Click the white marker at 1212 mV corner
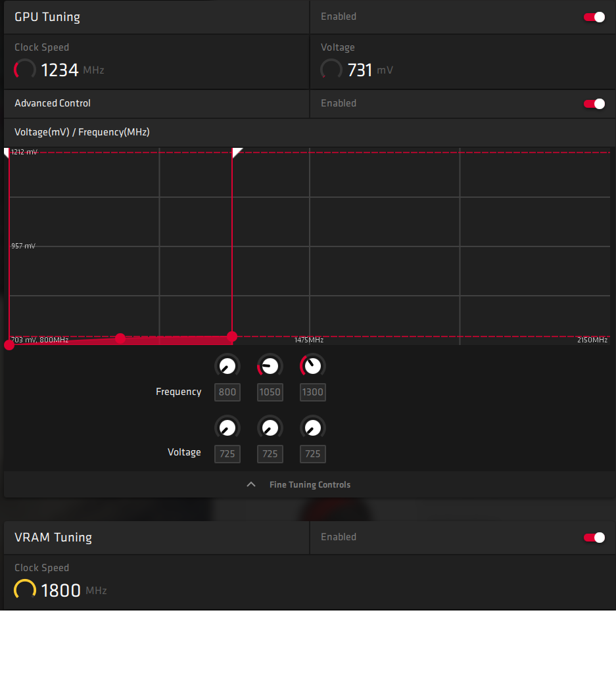The height and width of the screenshot is (692, 616). click(6, 152)
